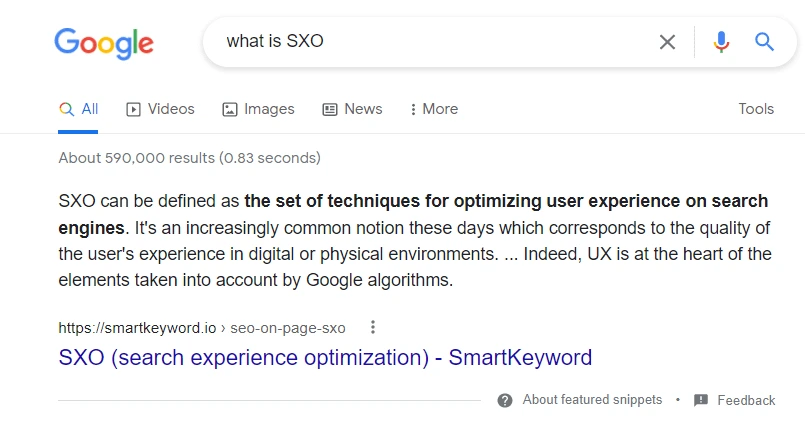
Task: Click the bold snippet text 'the set of techniques'
Action: [332, 201]
